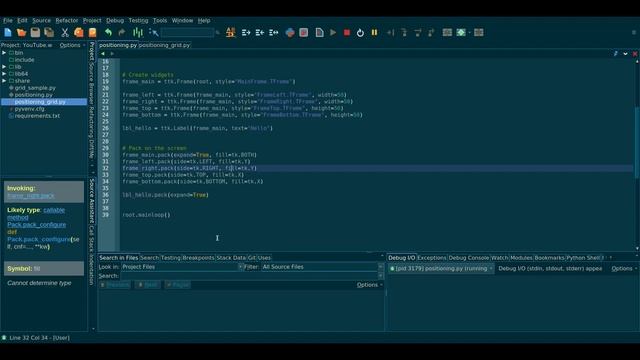Switch to the positioning_grid.py editor tab
Screen dimensions: 640x360
pyautogui.click(x=164, y=45)
